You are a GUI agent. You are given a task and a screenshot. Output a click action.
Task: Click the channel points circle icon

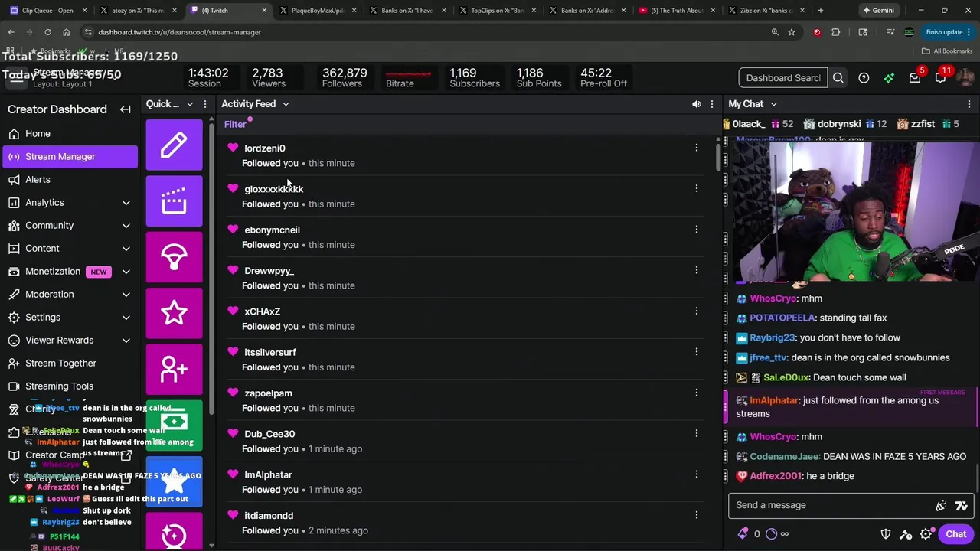[x=771, y=534]
